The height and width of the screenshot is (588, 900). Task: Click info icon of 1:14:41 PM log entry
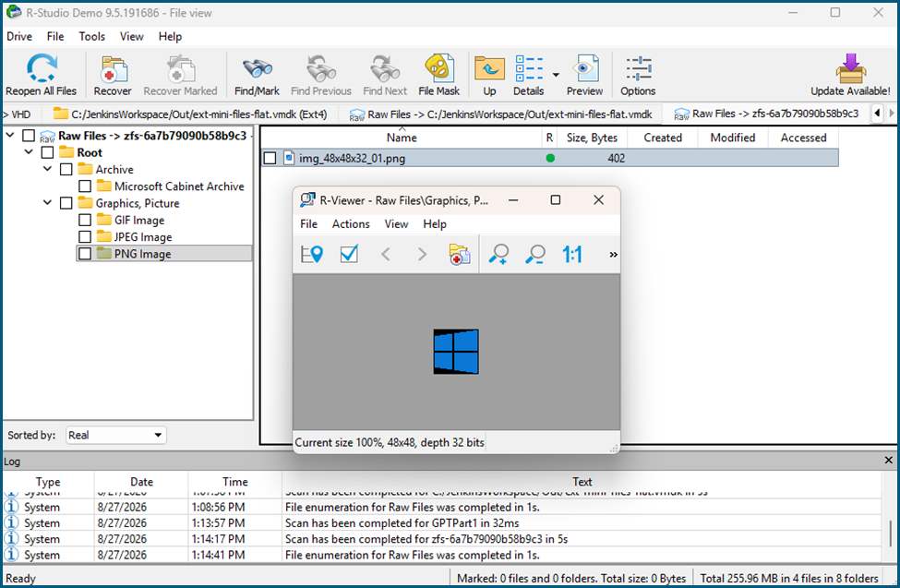click(11, 555)
